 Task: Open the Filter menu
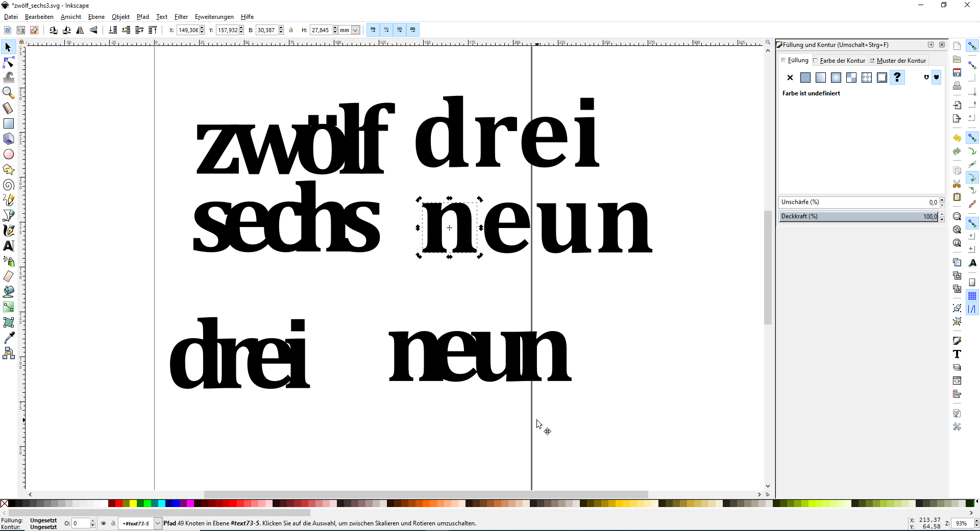coord(181,17)
